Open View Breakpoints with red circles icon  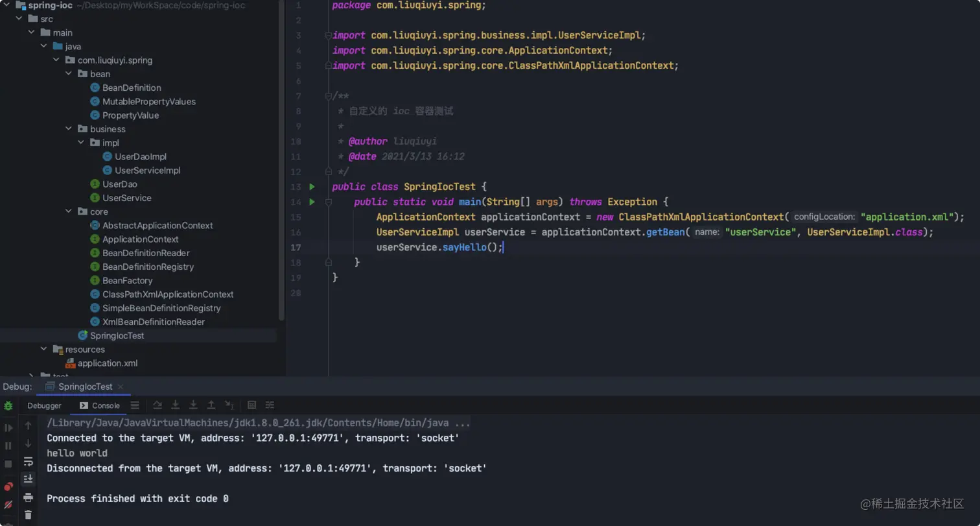coord(8,486)
